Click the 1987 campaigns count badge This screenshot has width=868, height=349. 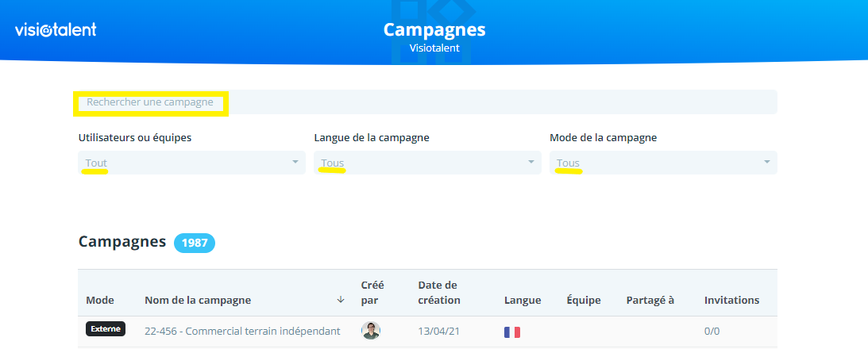(x=195, y=243)
